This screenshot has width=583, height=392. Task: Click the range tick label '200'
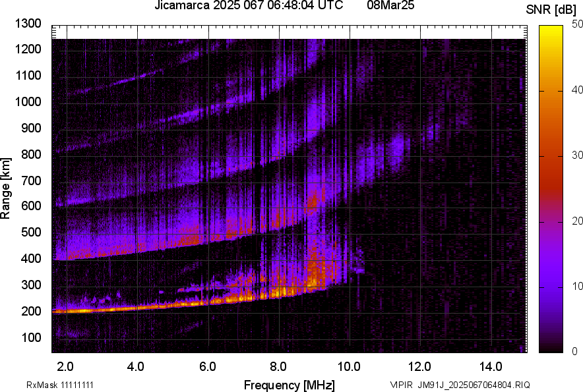[31, 311]
